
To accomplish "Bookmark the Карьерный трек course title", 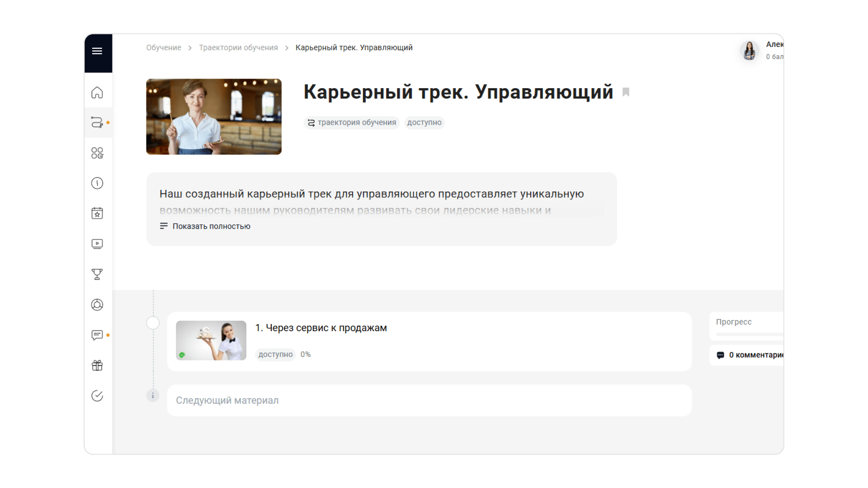I will point(626,92).
